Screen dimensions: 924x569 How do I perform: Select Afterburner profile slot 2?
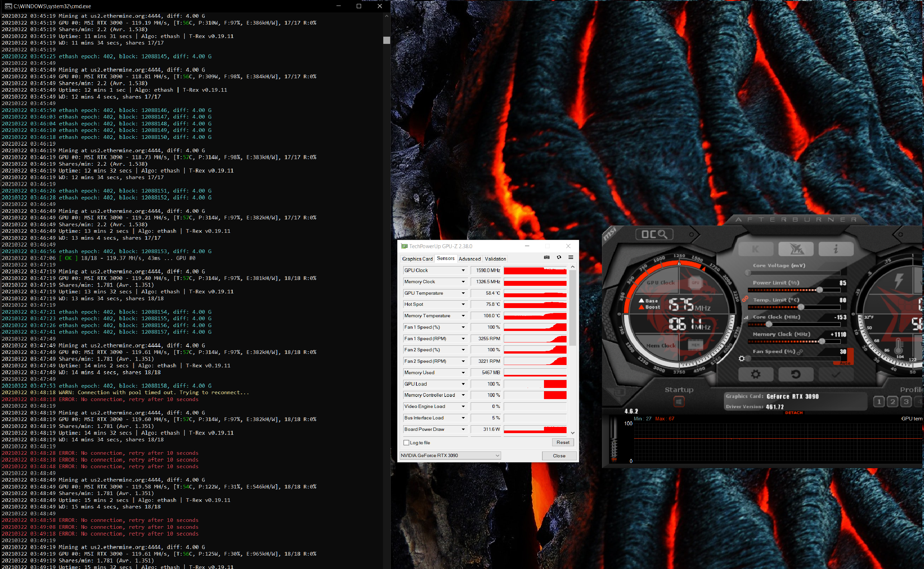pyautogui.click(x=892, y=402)
